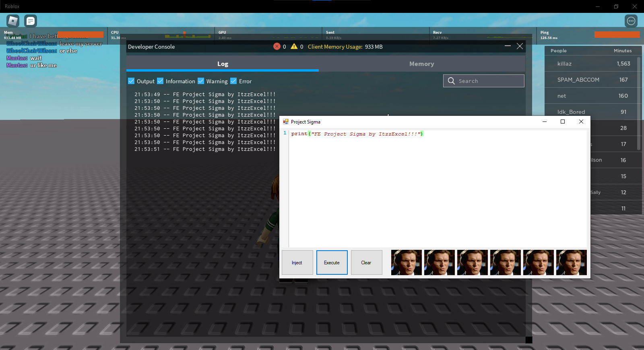Click the Execute button in Project Sigma
This screenshot has height=350, width=644.
(332, 262)
